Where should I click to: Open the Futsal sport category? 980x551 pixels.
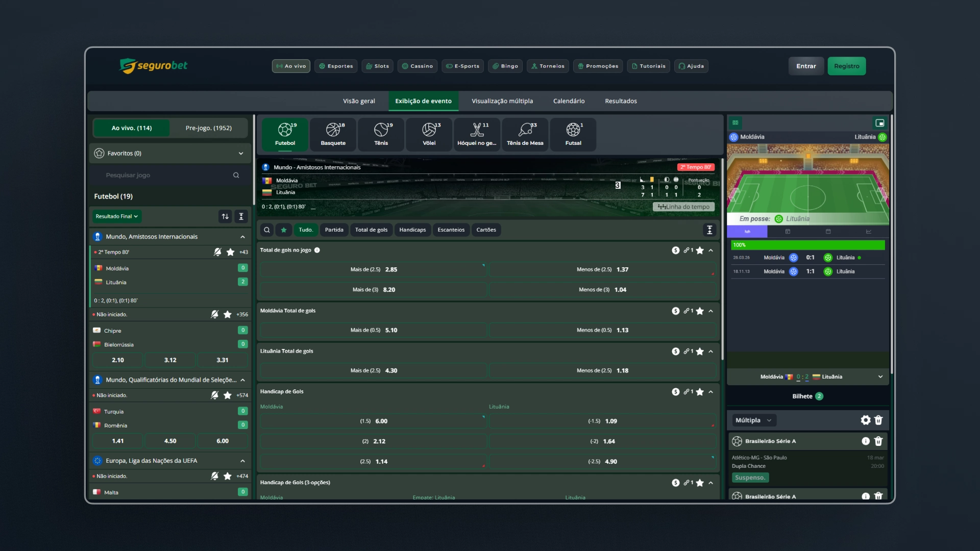pos(573,135)
